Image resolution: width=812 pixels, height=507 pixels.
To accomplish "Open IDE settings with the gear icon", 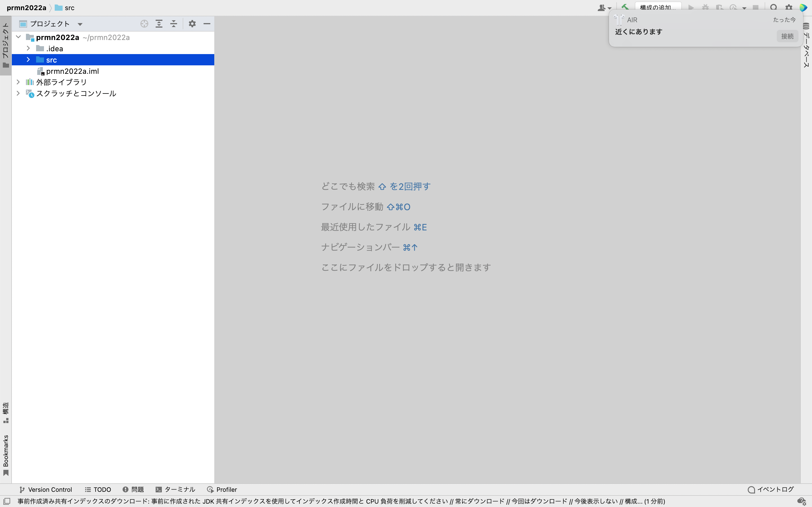I will pos(789,7).
